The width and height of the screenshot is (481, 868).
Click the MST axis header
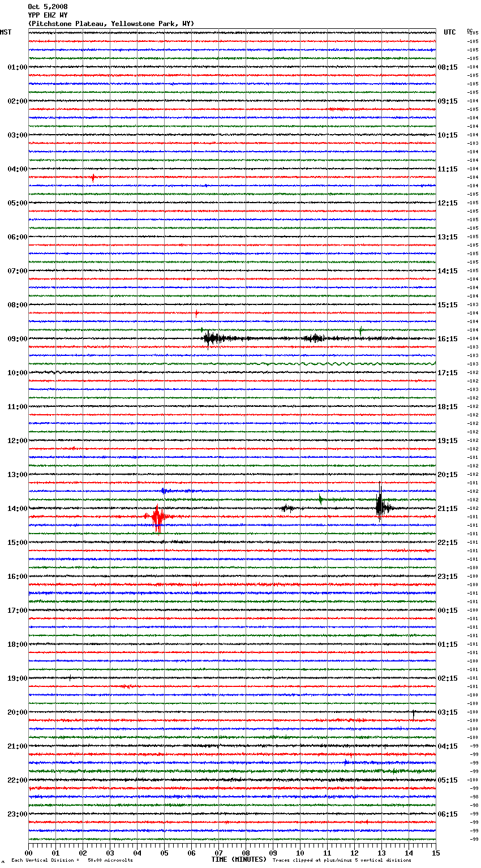(6, 32)
